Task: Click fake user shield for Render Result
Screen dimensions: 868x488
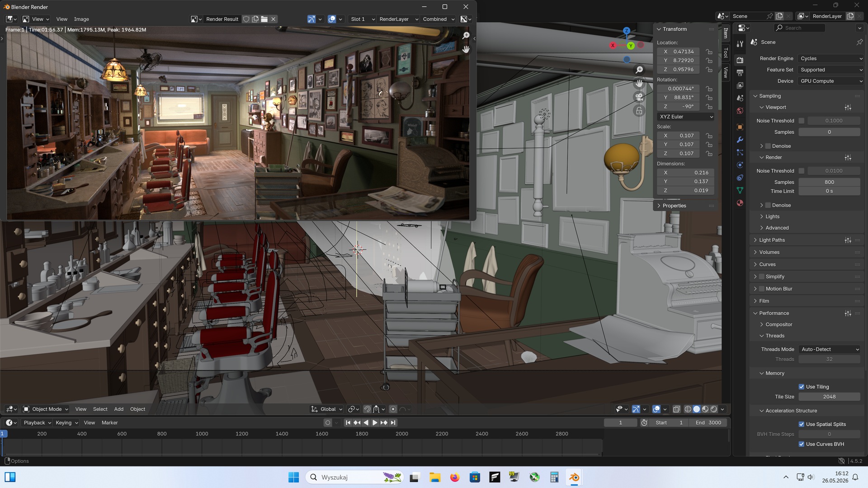Action: [246, 19]
